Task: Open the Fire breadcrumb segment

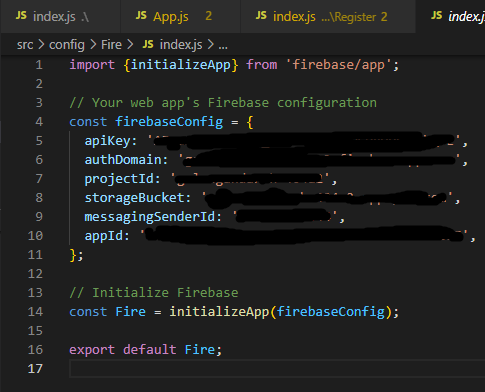Action: click(x=111, y=45)
